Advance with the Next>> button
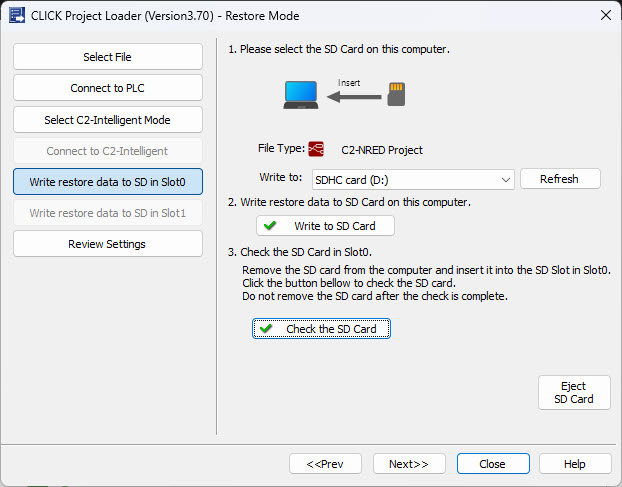Image resolution: width=622 pixels, height=487 pixels. click(409, 464)
